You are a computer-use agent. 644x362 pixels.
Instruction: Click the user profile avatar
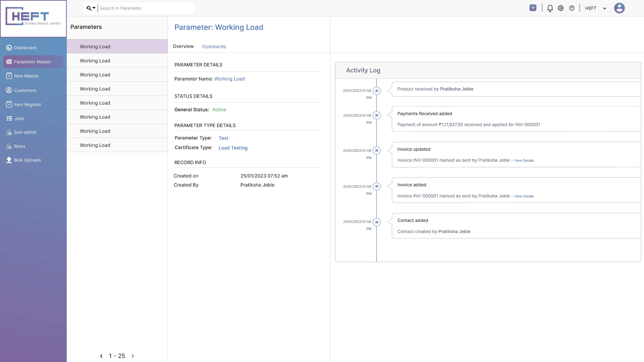[x=619, y=8]
